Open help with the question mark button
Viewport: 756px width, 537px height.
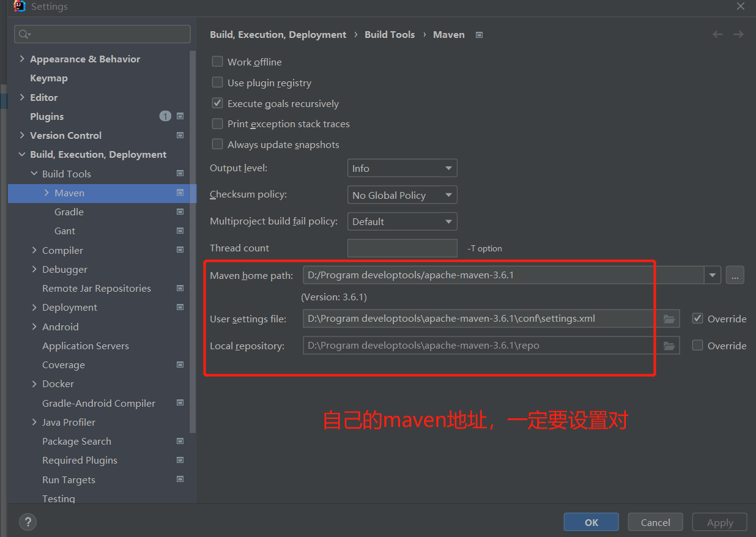[28, 522]
